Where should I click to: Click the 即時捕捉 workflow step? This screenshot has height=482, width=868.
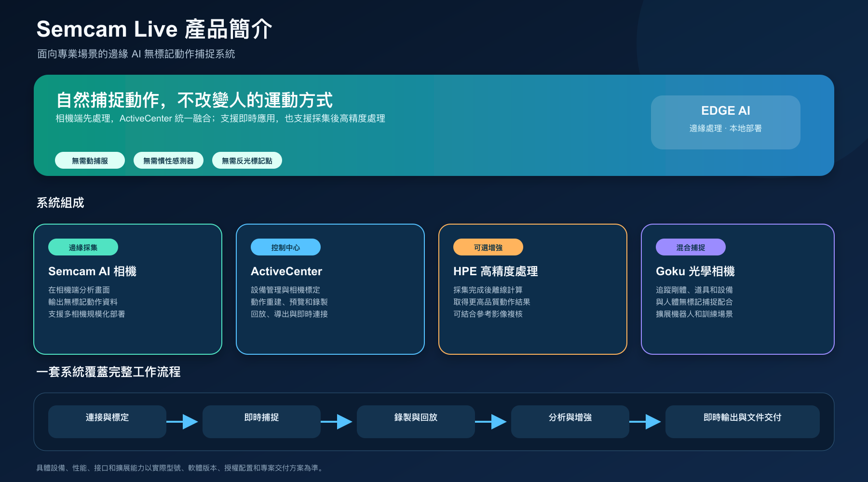(x=261, y=422)
